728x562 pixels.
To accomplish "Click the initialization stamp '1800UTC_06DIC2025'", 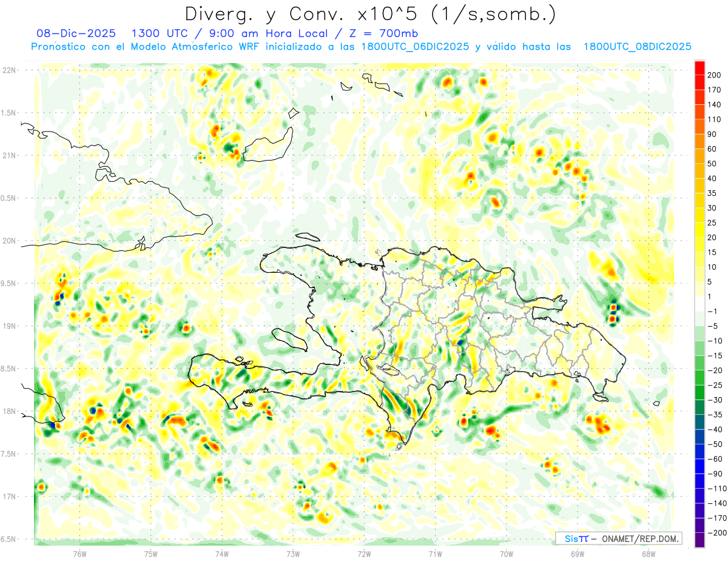I will (x=415, y=47).
